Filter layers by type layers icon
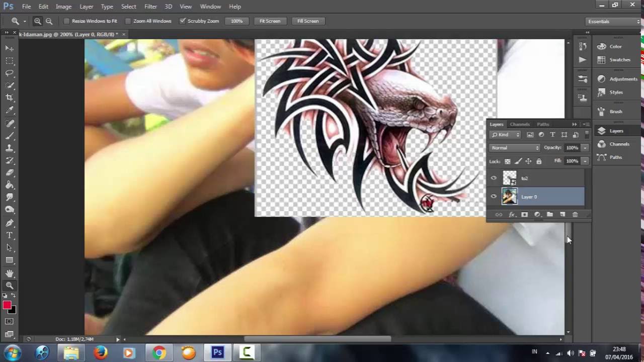Image resolution: width=644 pixels, height=362 pixels. 552,135
